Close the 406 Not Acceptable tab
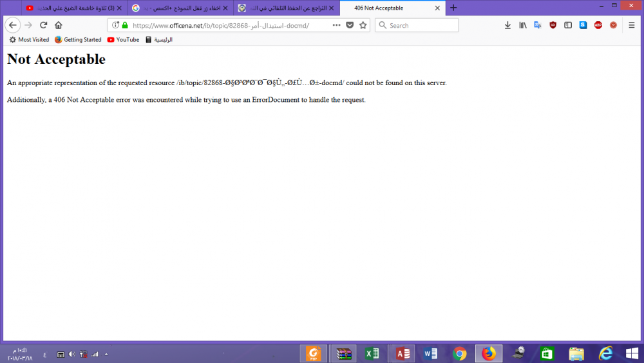Screen dimensions: 644x363 point(437,8)
